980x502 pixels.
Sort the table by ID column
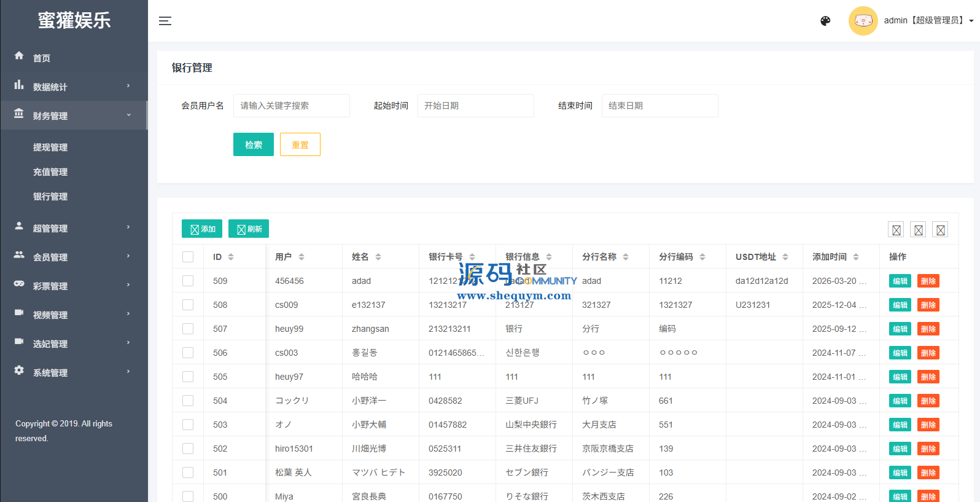click(231, 257)
